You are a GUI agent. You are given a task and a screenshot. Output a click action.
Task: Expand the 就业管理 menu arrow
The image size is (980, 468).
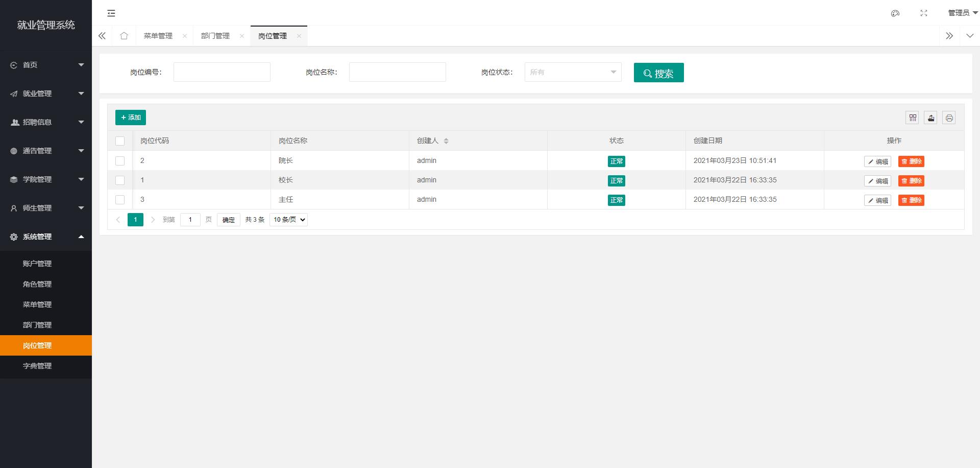coord(81,93)
